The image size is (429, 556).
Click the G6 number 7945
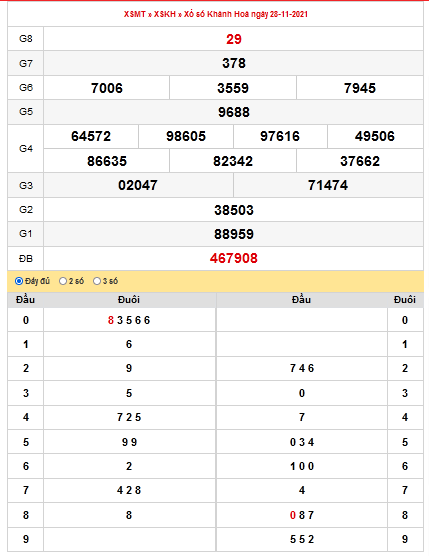[x=360, y=88]
